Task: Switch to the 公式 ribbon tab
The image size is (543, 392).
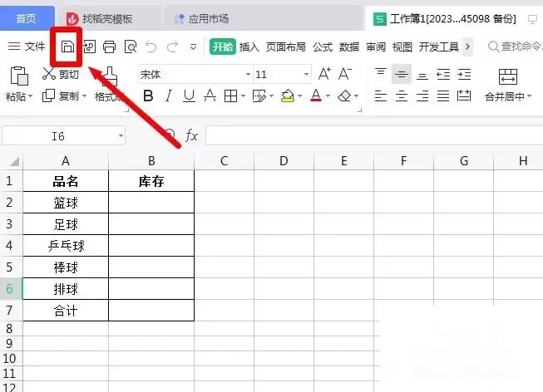Action: click(323, 47)
